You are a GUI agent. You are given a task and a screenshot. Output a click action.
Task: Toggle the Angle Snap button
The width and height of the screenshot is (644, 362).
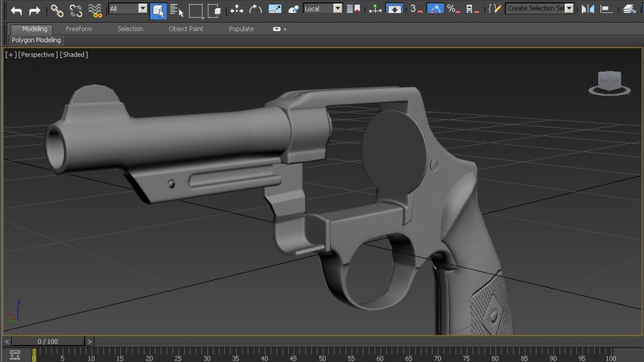[434, 9]
